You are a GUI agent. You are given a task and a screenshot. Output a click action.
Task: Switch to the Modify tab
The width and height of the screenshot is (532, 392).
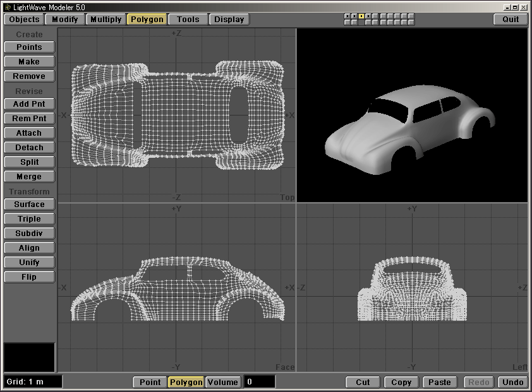[64, 19]
